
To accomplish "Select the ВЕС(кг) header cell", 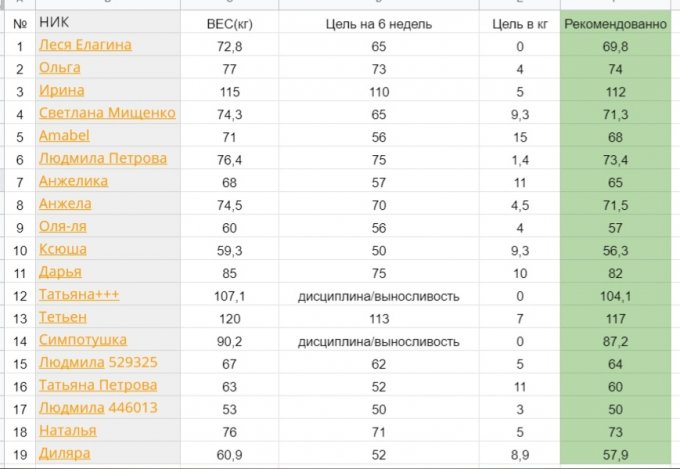I will point(229,22).
